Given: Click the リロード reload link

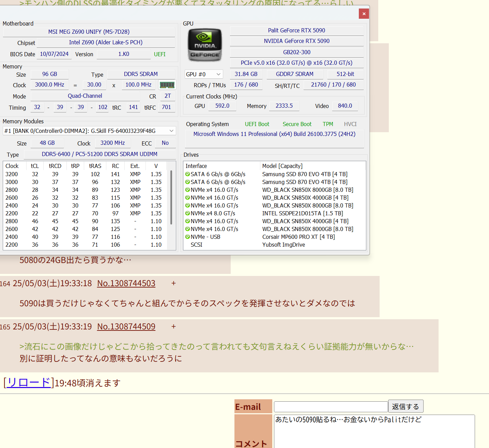Looking at the screenshot, I should coord(29,383).
